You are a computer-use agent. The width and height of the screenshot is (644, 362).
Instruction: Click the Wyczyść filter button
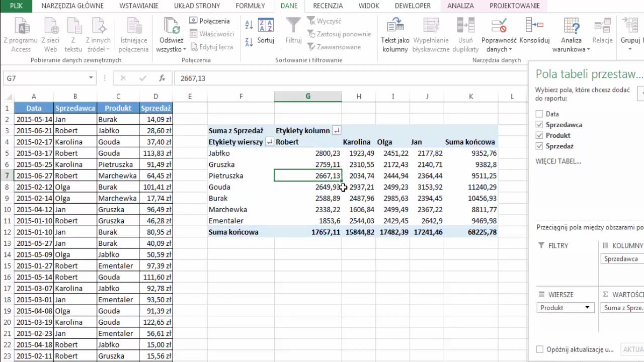pos(324,21)
